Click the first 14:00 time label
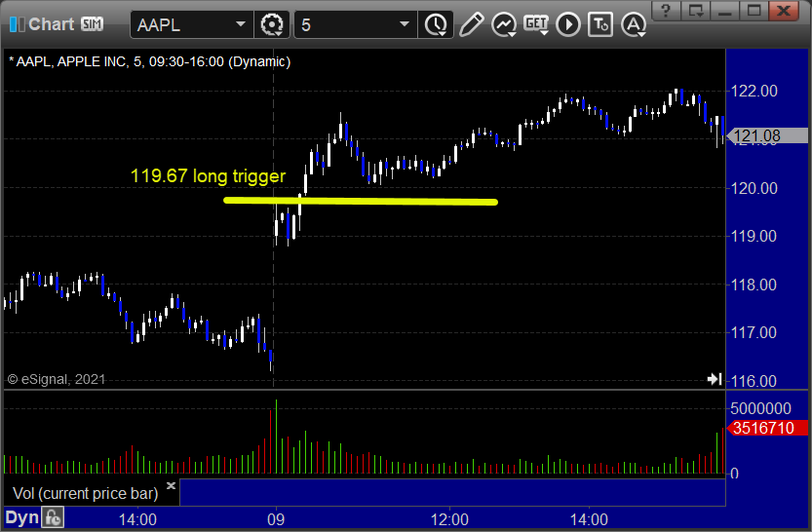Screen dimensions: 812x532 pyautogui.click(x=137, y=519)
